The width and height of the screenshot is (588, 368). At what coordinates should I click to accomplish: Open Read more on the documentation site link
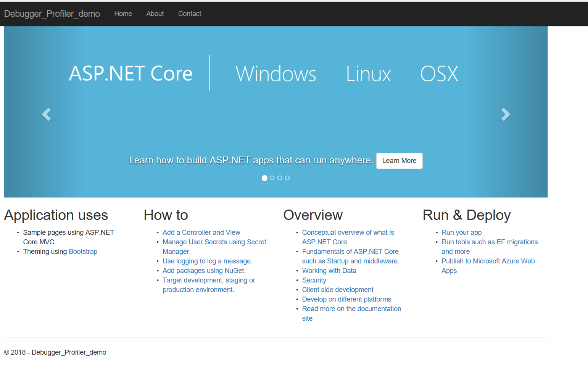coord(351,313)
